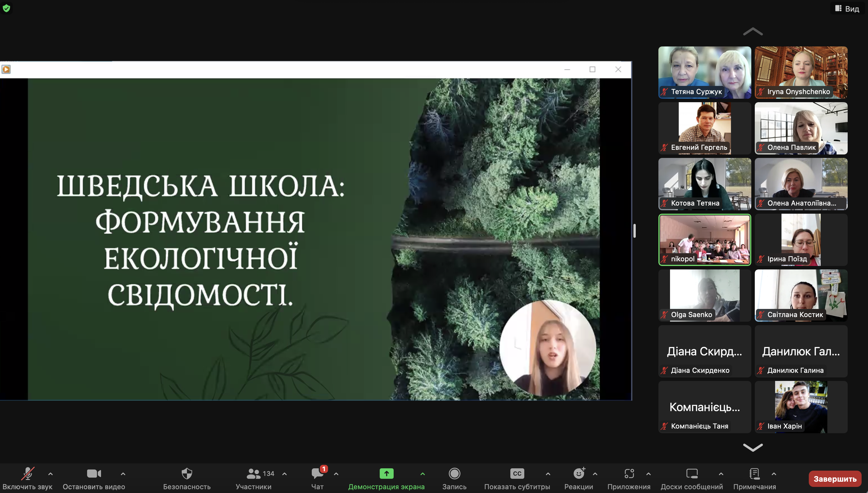Select the Ірина Поїзд video tile
Screen dimensions: 868x493
(x=801, y=240)
